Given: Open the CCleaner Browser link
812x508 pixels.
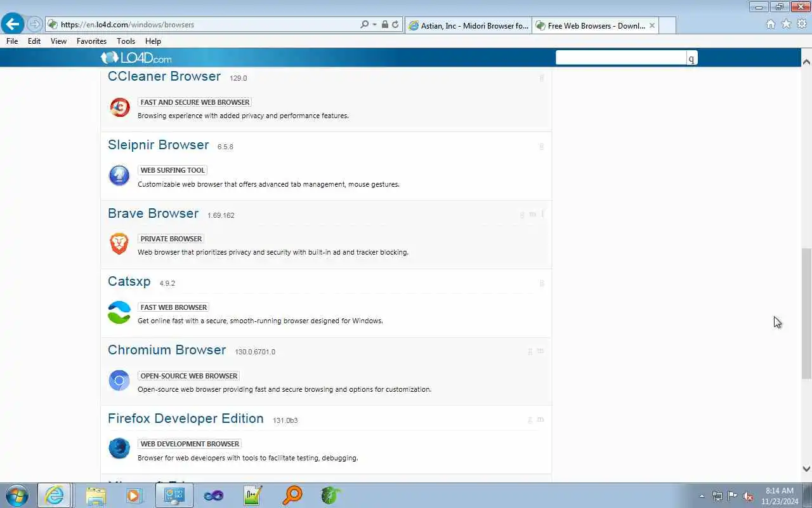Looking at the screenshot, I should [x=164, y=76].
